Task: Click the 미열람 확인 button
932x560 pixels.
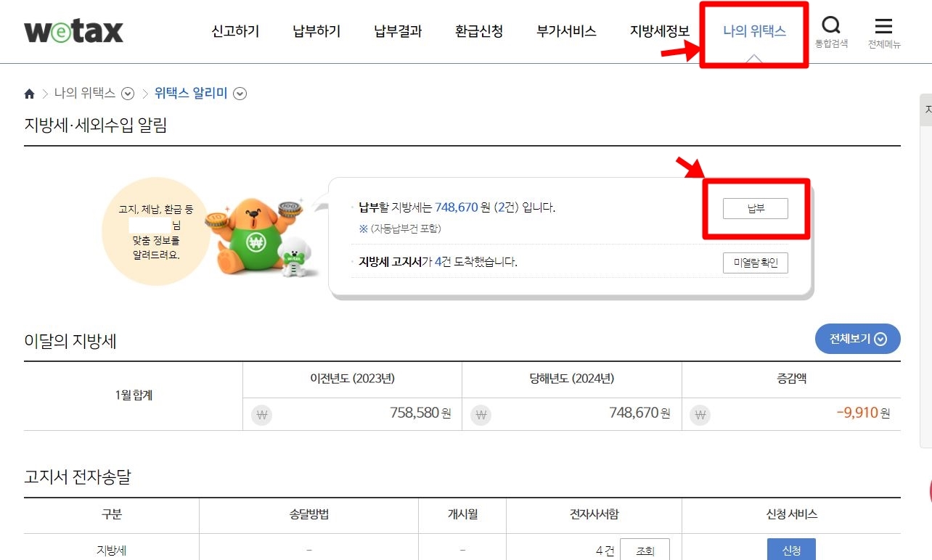Action: pos(756,263)
